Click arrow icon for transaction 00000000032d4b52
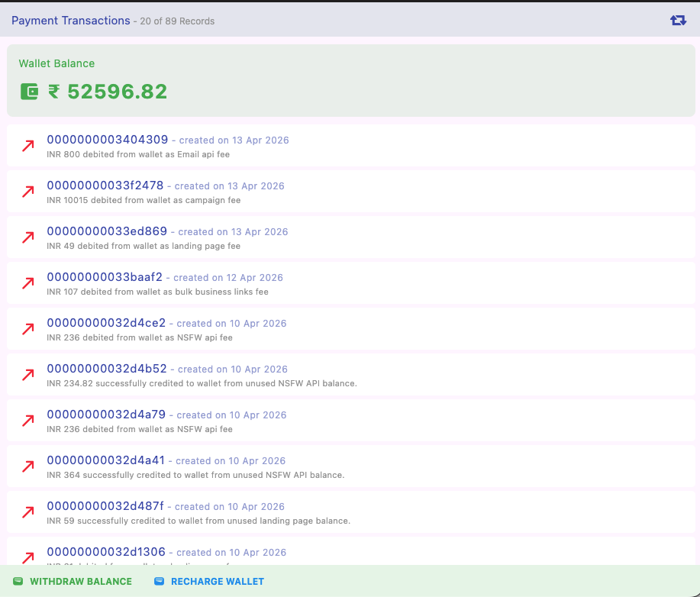Viewport: 700px width, 597px height. (28, 375)
